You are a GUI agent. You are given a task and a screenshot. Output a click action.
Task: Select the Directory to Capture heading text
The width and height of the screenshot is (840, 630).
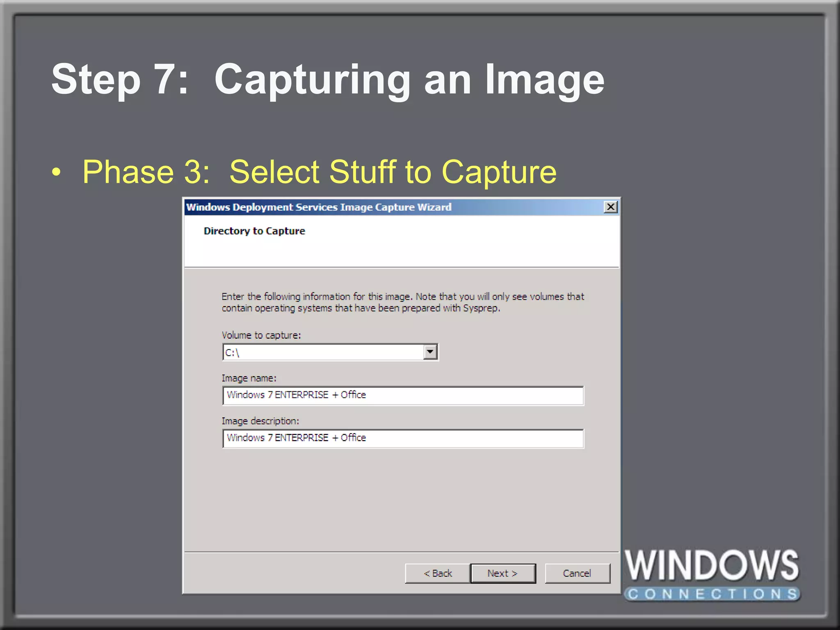tap(254, 231)
